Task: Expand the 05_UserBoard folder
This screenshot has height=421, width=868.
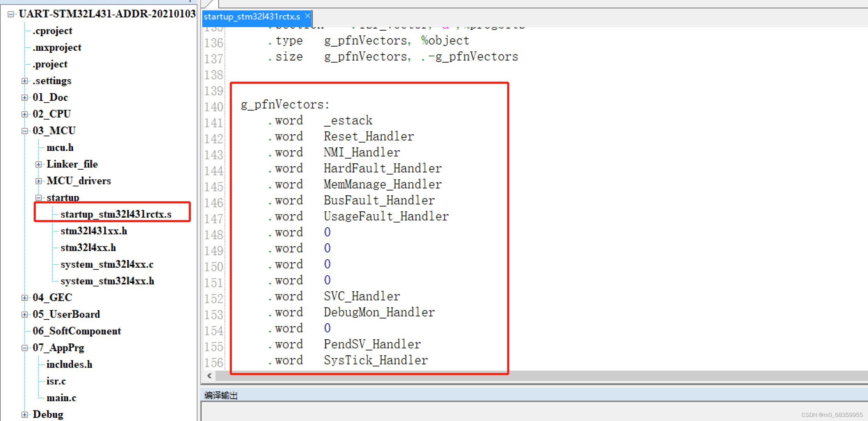Action: click(24, 315)
